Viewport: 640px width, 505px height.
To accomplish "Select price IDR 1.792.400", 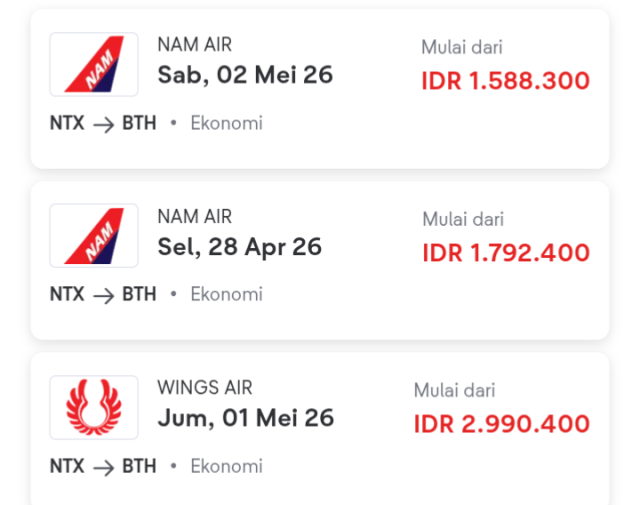I will click(505, 253).
